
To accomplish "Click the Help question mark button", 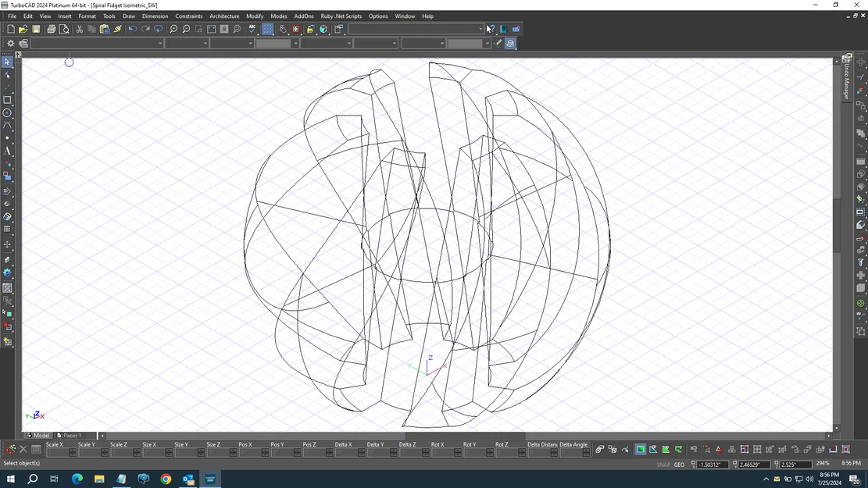I will (491, 28).
